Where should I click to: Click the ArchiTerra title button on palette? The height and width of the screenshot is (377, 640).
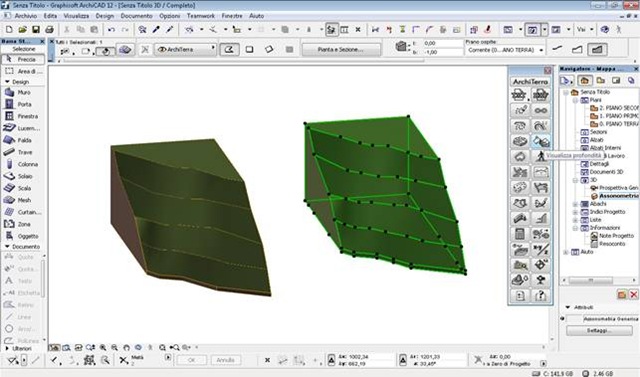pyautogui.click(x=530, y=82)
